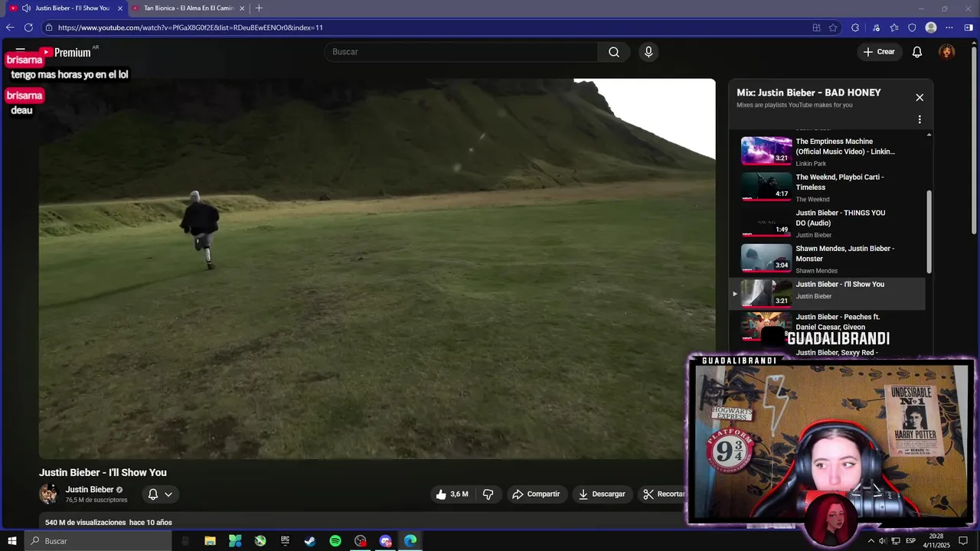Open the browser profile avatar
Screen dimensions: 980x551
click(x=931, y=28)
